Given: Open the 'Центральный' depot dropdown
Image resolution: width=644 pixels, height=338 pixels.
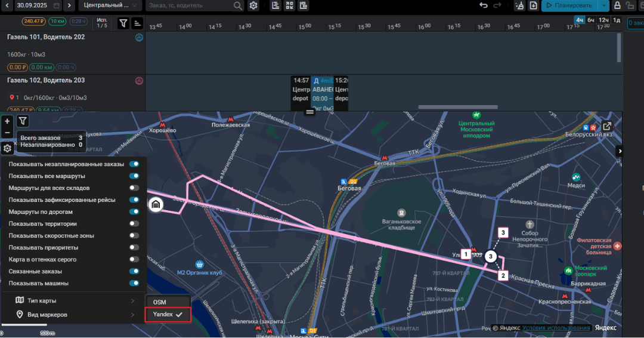Looking at the screenshot, I should [110, 5].
